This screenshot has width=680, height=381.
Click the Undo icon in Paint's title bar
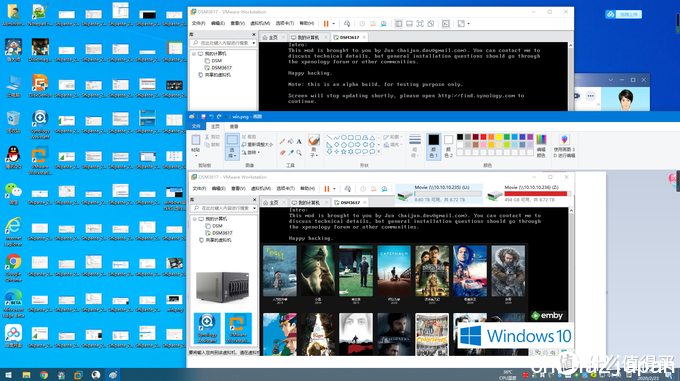(x=211, y=117)
